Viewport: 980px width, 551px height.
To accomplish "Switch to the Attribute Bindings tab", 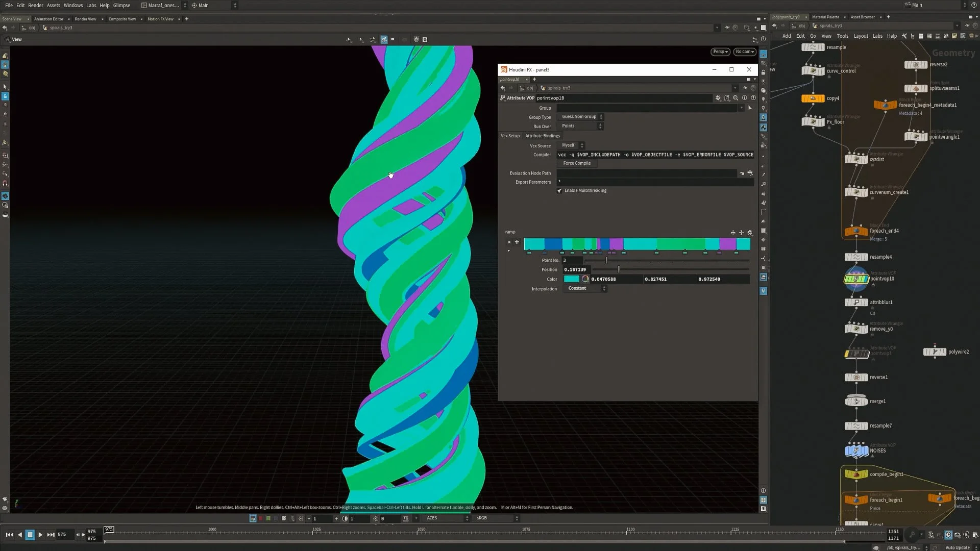I will tap(543, 136).
